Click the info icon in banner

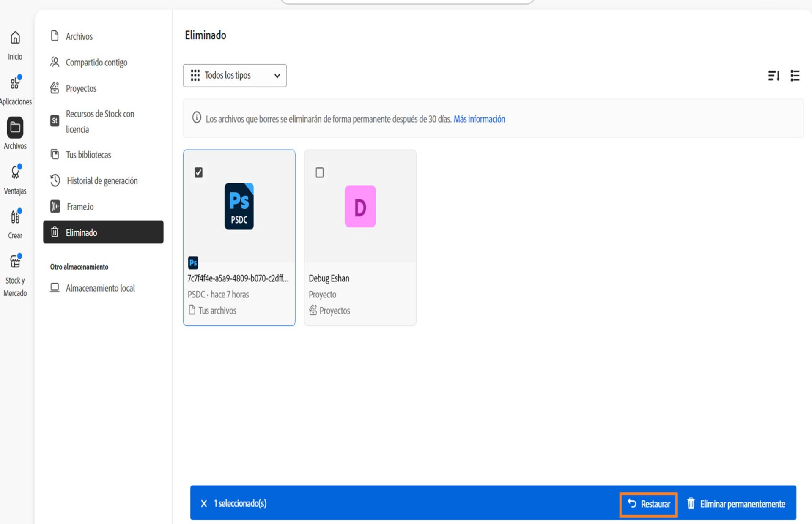coord(197,117)
